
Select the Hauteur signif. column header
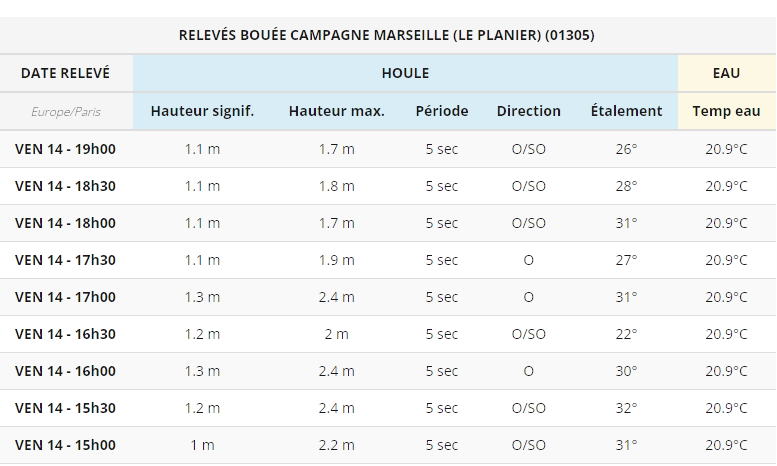202,111
